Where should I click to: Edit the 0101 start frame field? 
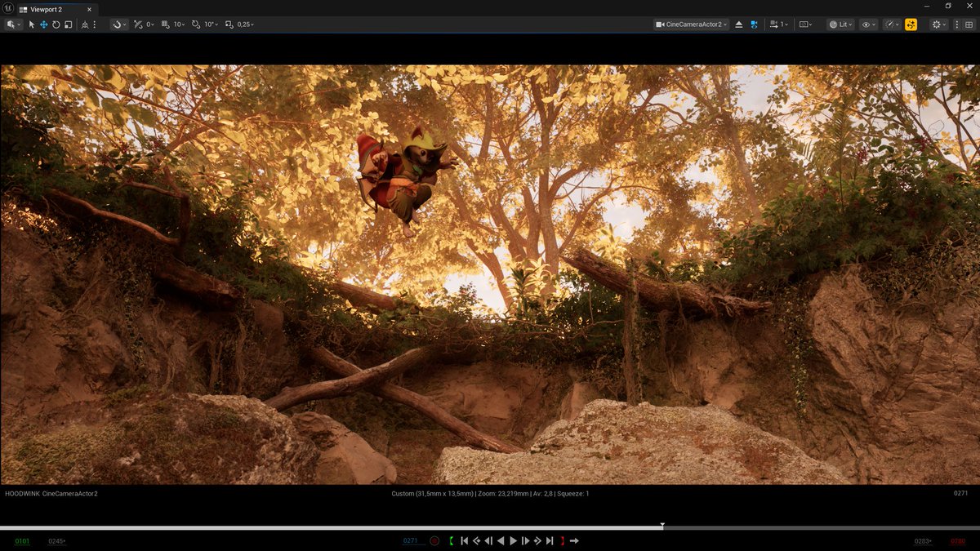22,541
